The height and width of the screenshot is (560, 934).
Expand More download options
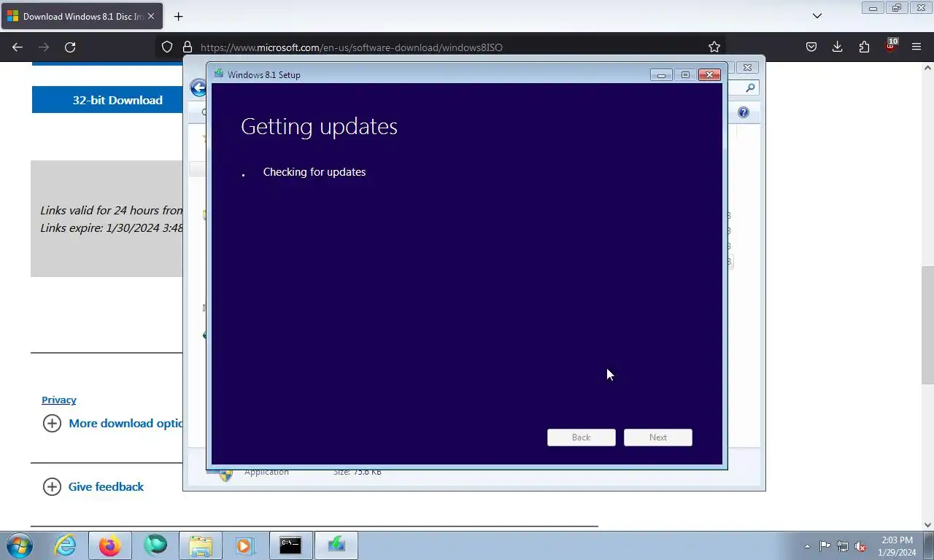pyautogui.click(x=113, y=423)
